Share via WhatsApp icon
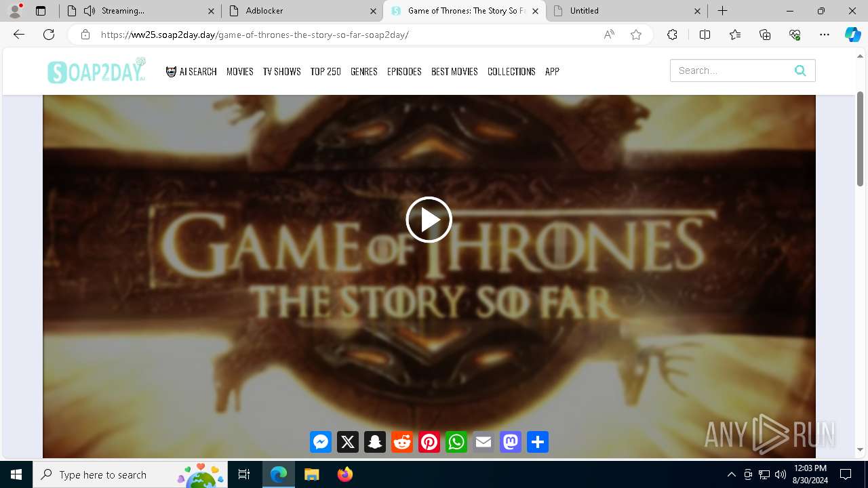This screenshot has width=868, height=488. point(456,442)
